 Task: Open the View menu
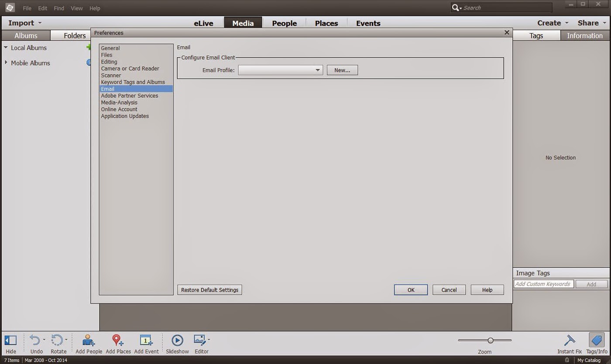[x=77, y=8]
